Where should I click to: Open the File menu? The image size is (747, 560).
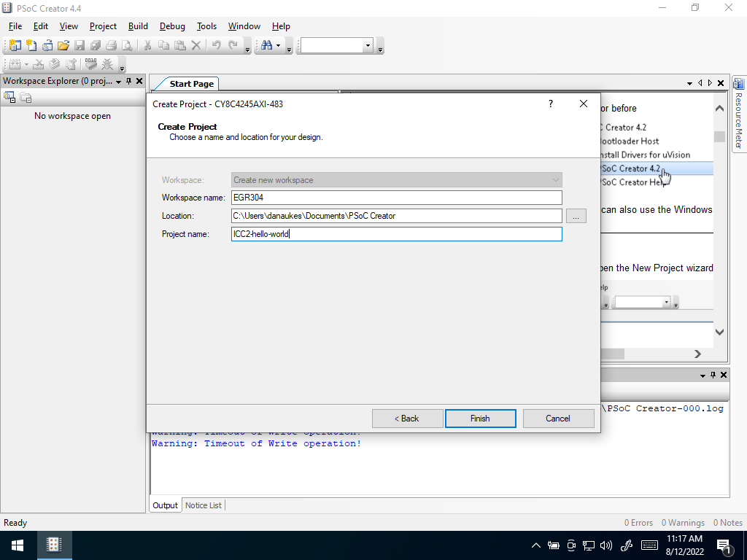coord(15,26)
